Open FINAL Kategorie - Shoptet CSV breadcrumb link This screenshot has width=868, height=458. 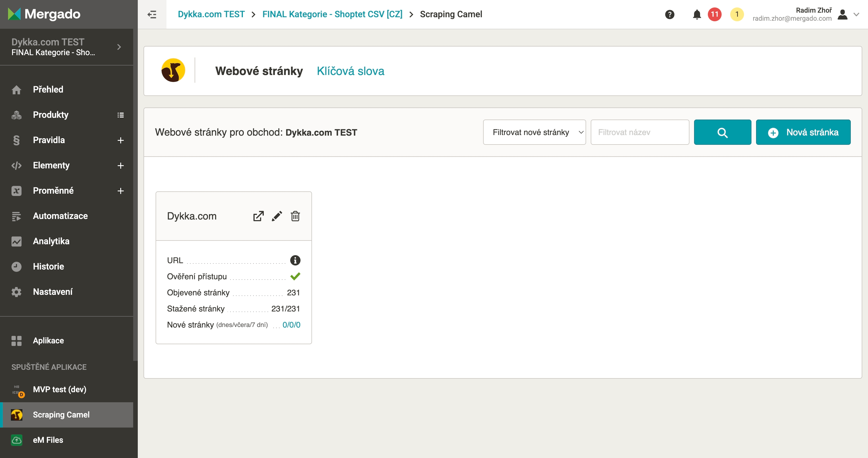[x=332, y=14]
